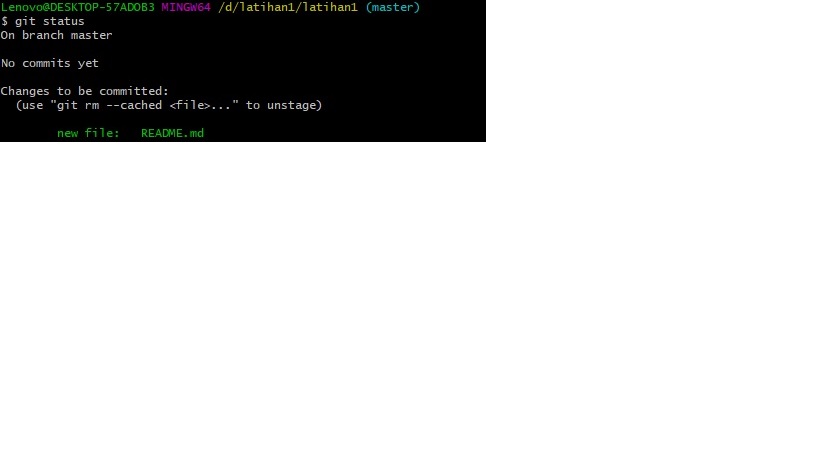Click the purple MINGW64 label
Viewport: 819px width, 460px height.
186,7
